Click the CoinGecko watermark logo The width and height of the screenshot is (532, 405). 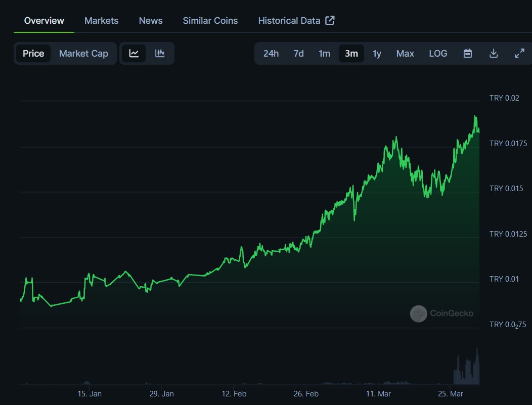click(x=418, y=313)
